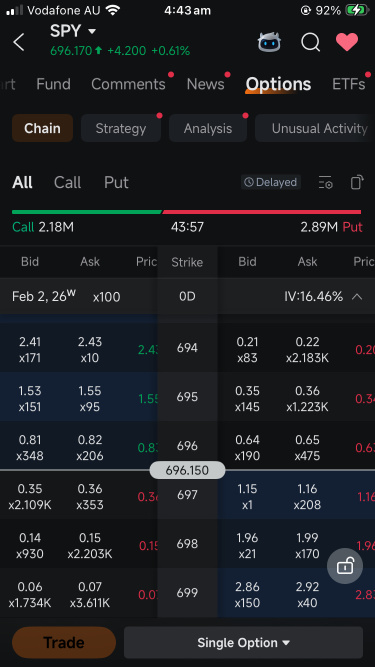This screenshot has height=667, width=375.
Task: Tap the search magnifier icon
Action: (x=310, y=42)
